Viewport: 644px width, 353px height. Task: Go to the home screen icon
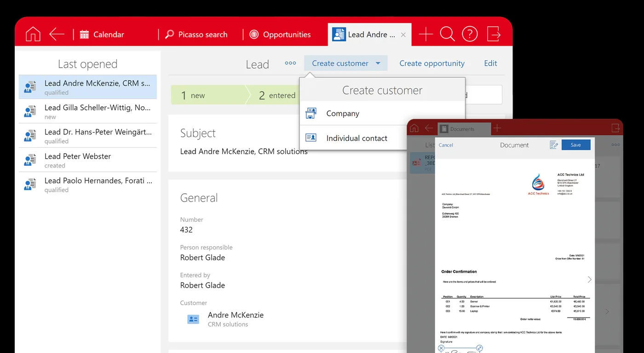33,35
